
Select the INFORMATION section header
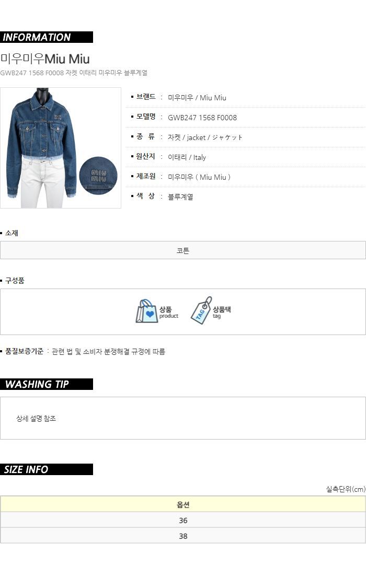(x=47, y=37)
